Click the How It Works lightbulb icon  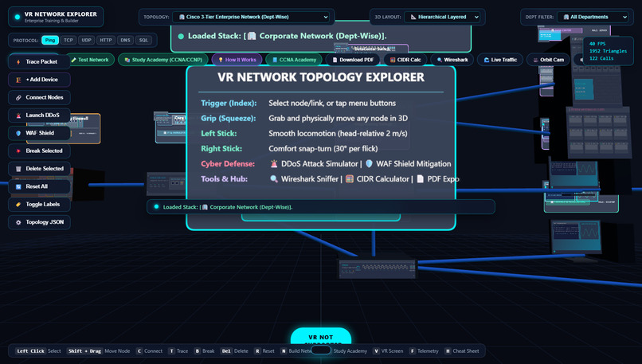click(221, 60)
